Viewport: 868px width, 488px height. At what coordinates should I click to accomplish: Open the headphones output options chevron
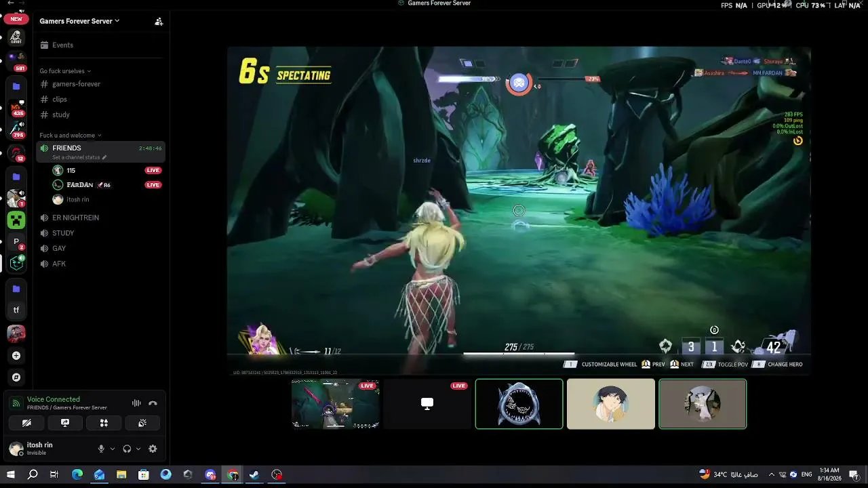click(x=138, y=449)
